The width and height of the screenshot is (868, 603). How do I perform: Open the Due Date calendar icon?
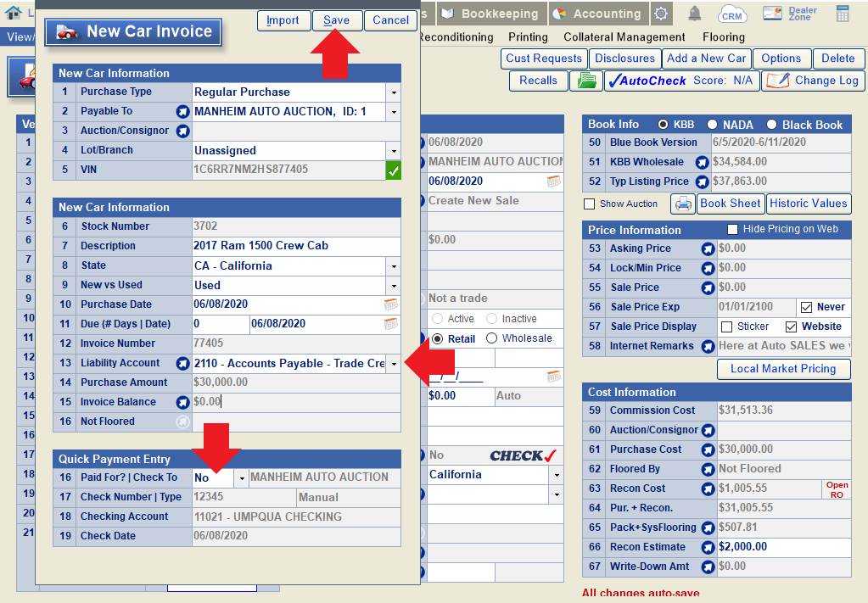391,324
